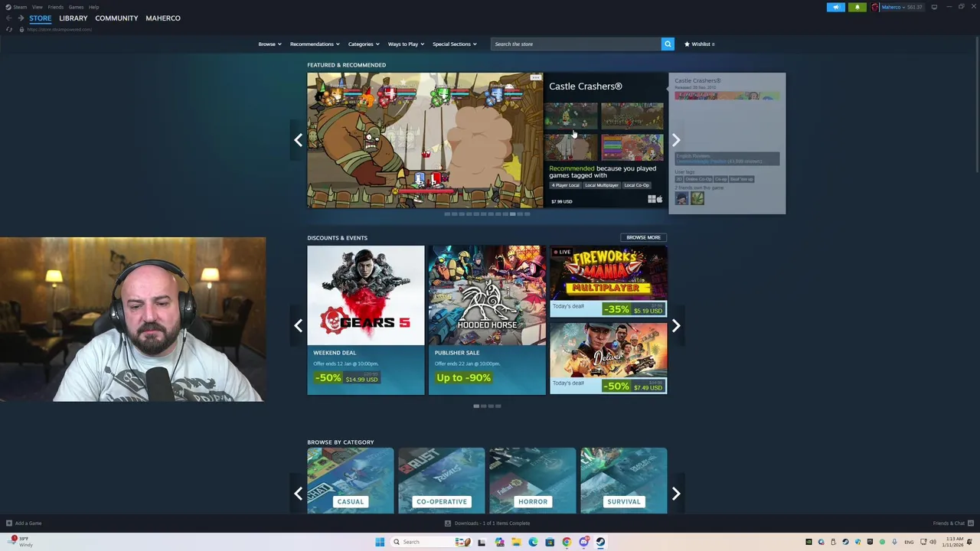The height and width of the screenshot is (551, 980).
Task: Open the Friends menu
Action: pyautogui.click(x=56, y=7)
